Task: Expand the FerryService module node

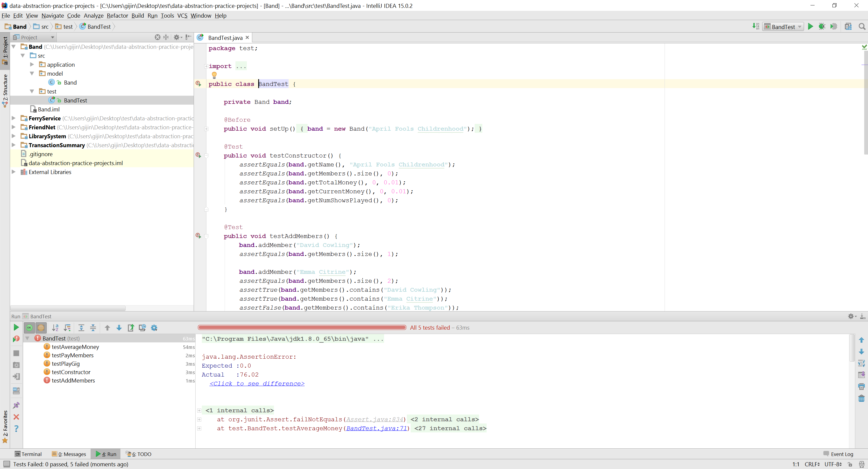Action: [x=14, y=118]
